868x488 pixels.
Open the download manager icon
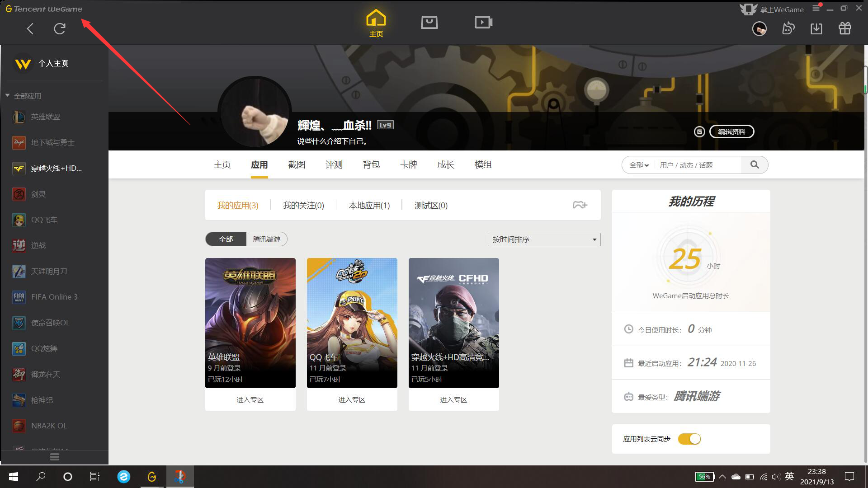(x=816, y=28)
